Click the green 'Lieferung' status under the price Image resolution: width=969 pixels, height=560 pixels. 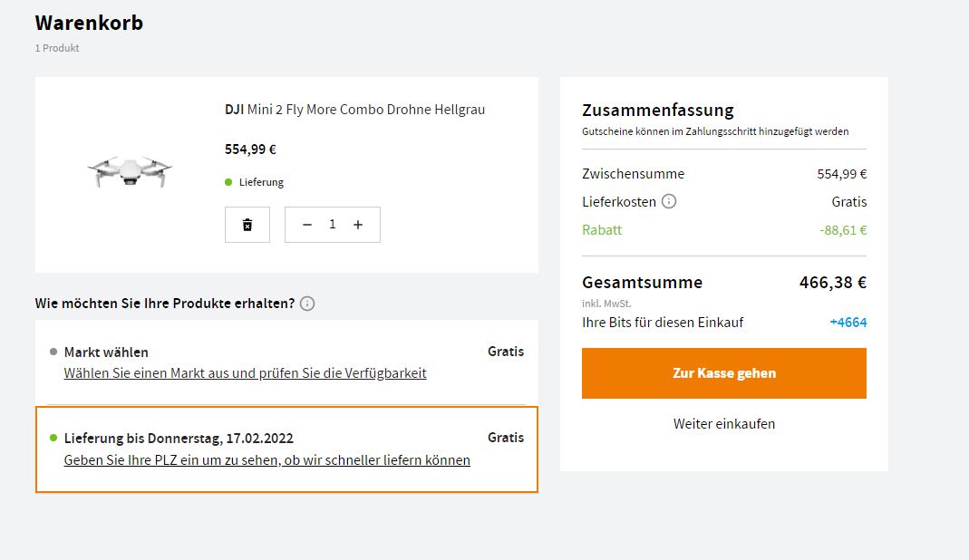261,182
